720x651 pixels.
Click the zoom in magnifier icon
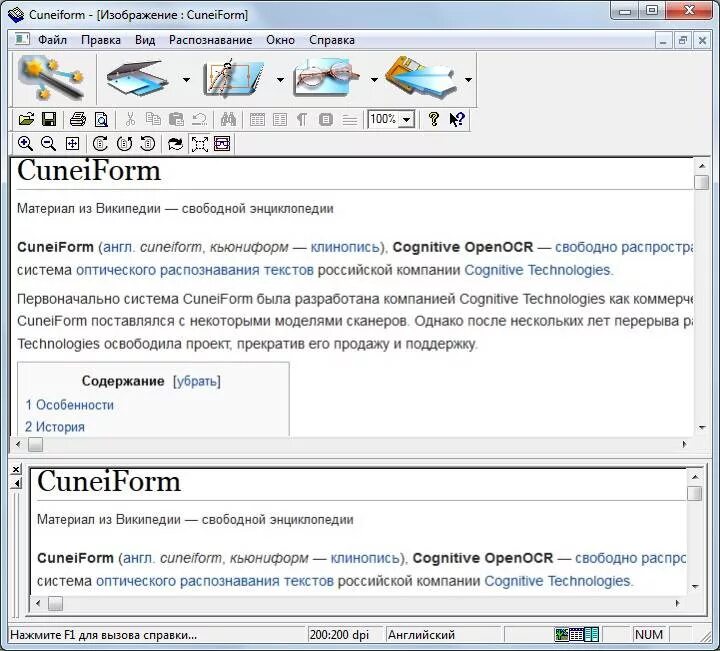(25, 144)
